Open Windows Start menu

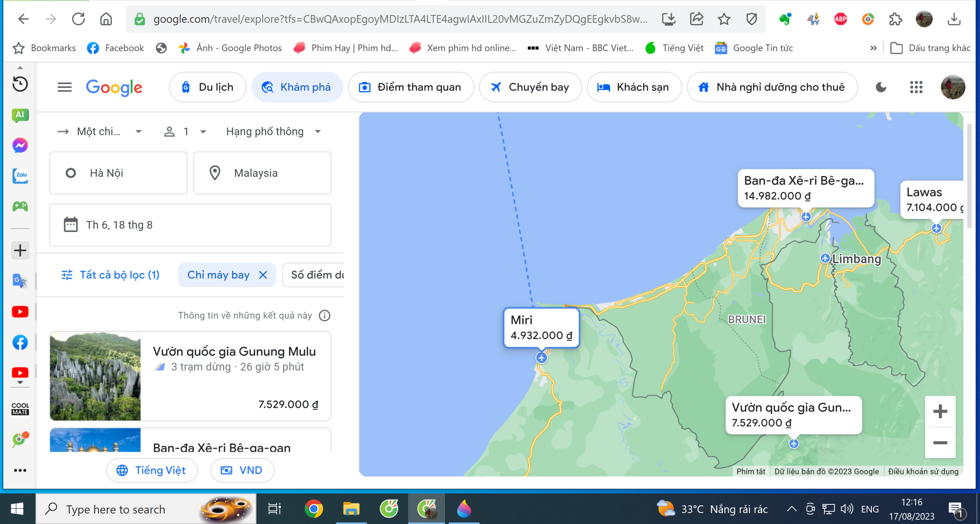click(17, 509)
